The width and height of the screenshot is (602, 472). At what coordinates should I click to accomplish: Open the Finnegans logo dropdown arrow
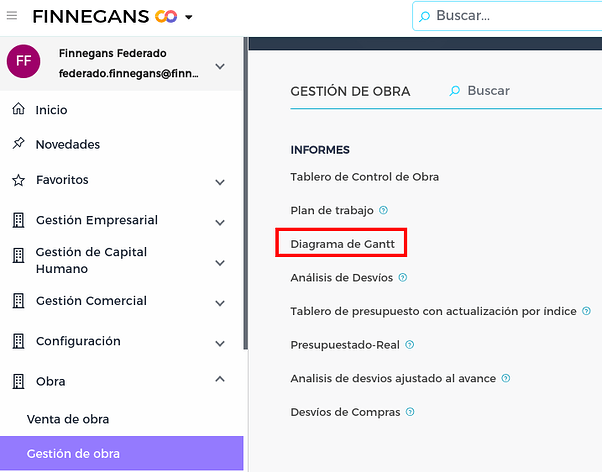(188, 17)
